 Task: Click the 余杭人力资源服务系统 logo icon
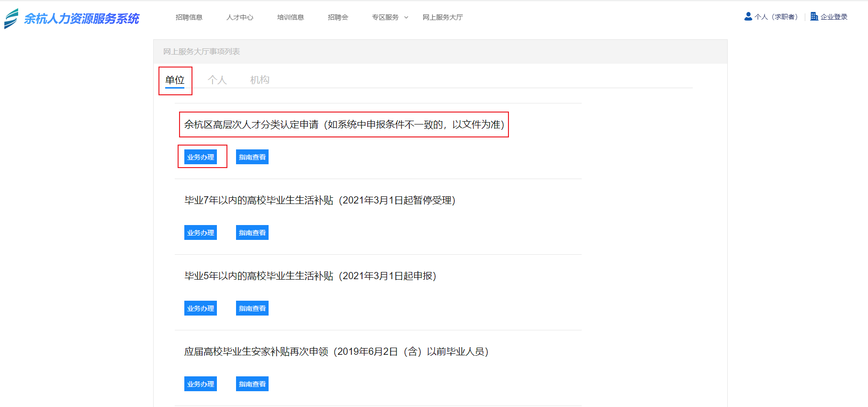[11, 18]
